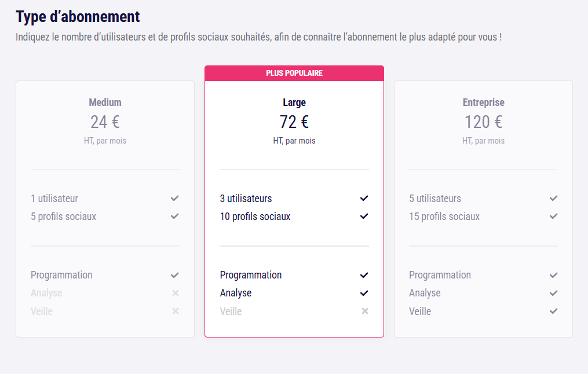Click the Type d'abonnement heading

click(x=78, y=17)
